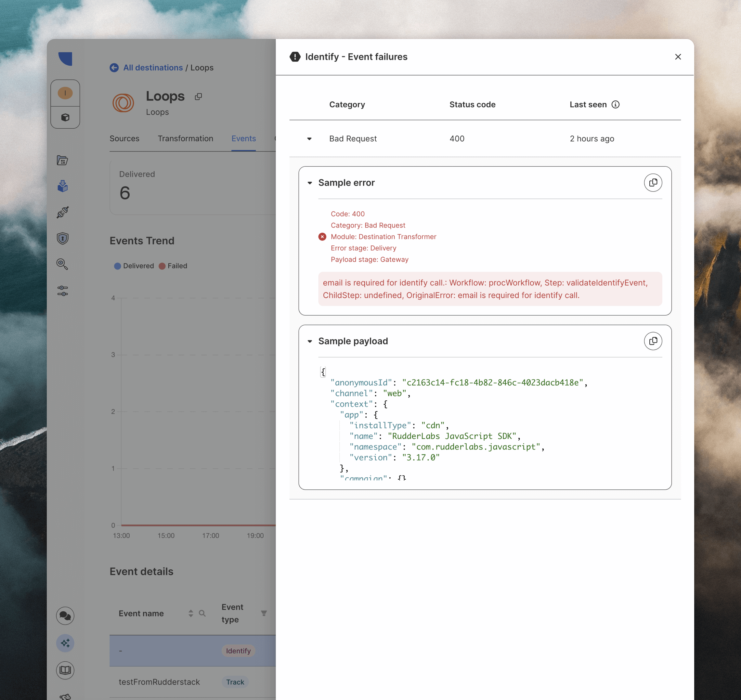Collapse the Sample error section
The width and height of the screenshot is (741, 700).
[310, 183]
